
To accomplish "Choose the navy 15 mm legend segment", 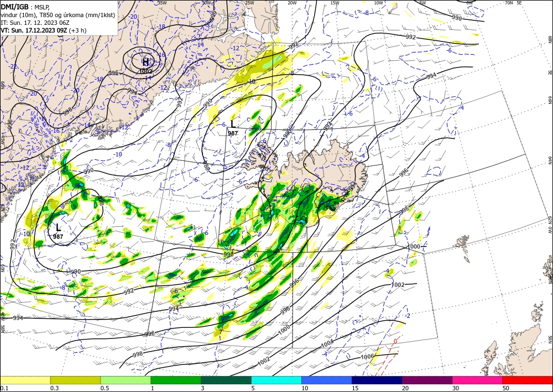I will [x=377, y=380].
